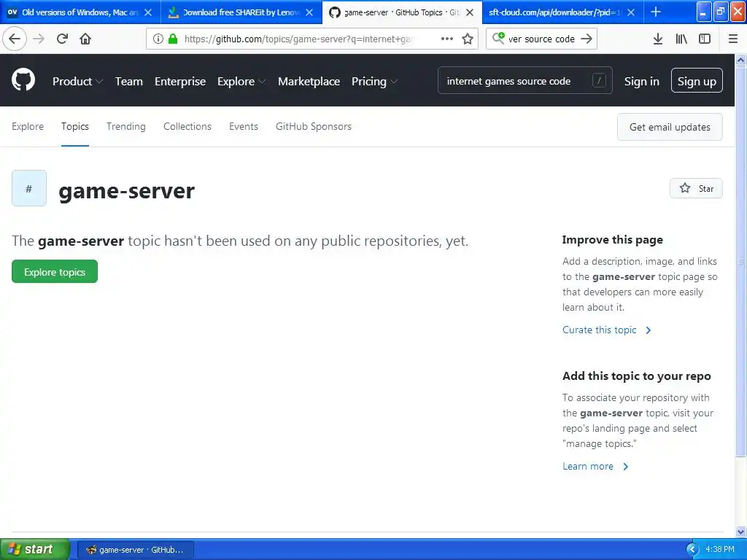Open Firefox downloads arrow icon
The height and width of the screenshot is (560, 747).
click(x=657, y=39)
